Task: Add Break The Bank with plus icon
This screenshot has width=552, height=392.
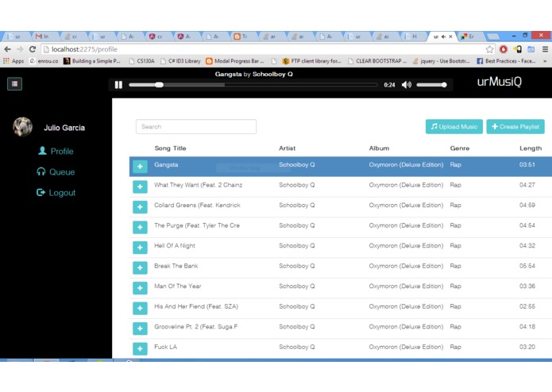Action: pos(140,267)
